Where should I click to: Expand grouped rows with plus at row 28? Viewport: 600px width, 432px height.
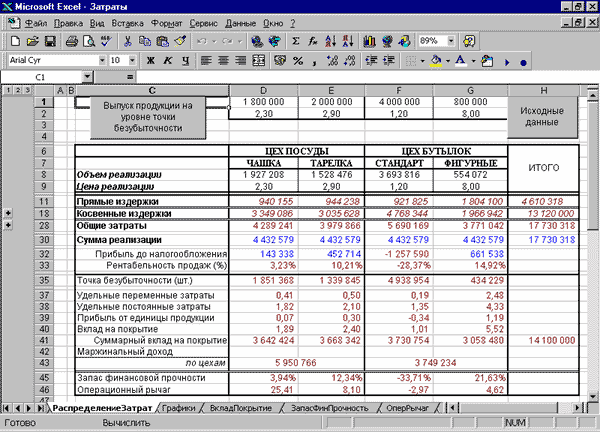(8, 225)
